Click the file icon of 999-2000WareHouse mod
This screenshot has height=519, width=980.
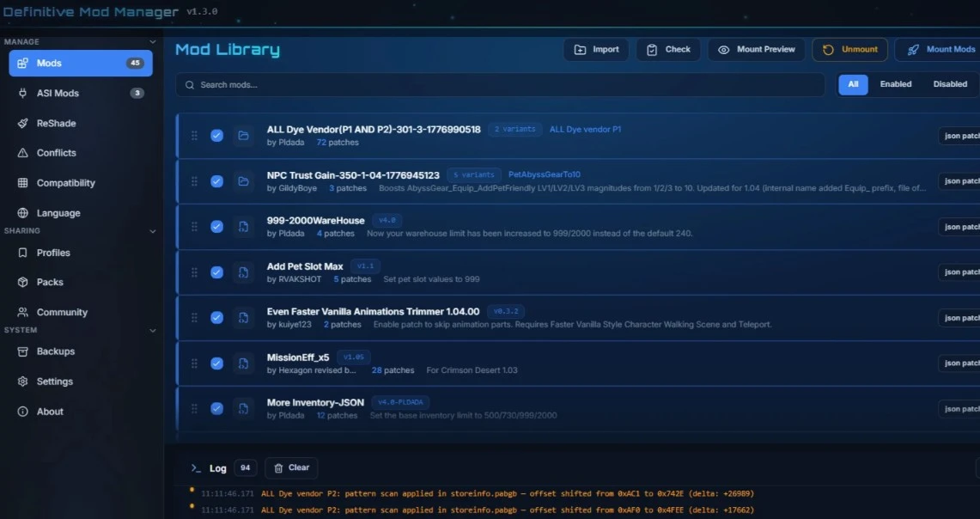click(243, 226)
